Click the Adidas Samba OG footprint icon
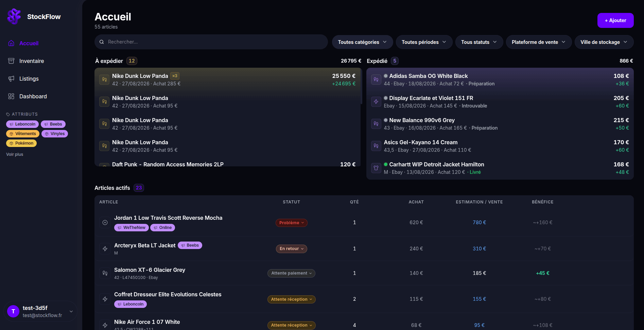 click(376, 80)
